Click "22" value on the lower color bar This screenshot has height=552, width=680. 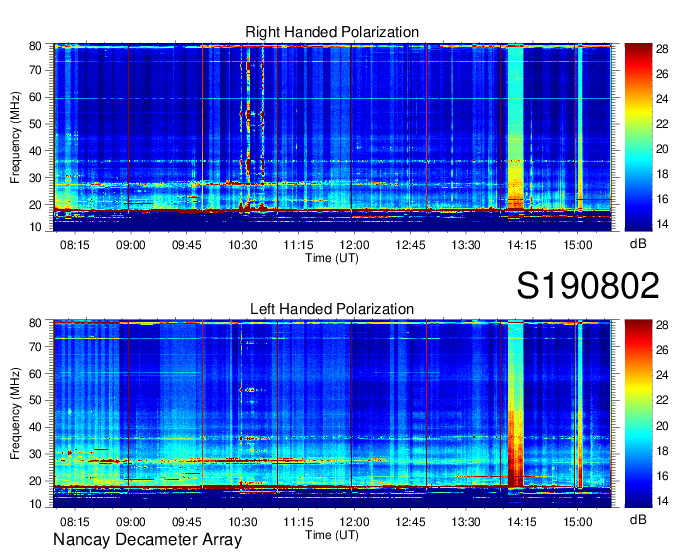662,400
